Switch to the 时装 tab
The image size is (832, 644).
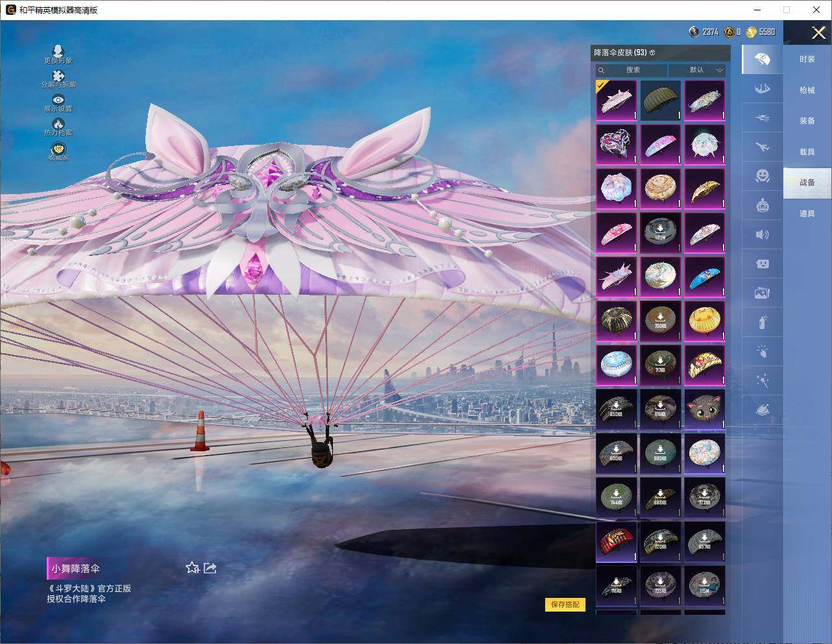[x=807, y=59]
